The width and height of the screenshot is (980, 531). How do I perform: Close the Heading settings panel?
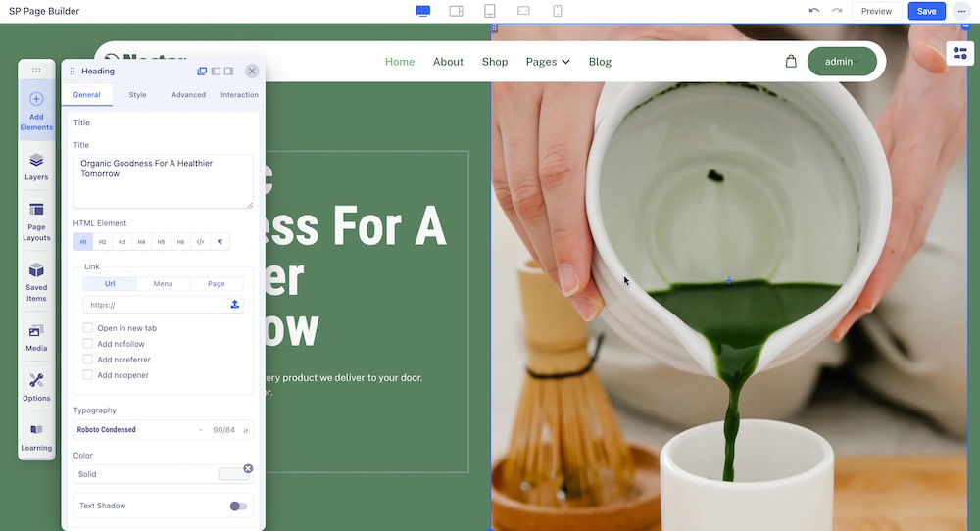point(252,71)
